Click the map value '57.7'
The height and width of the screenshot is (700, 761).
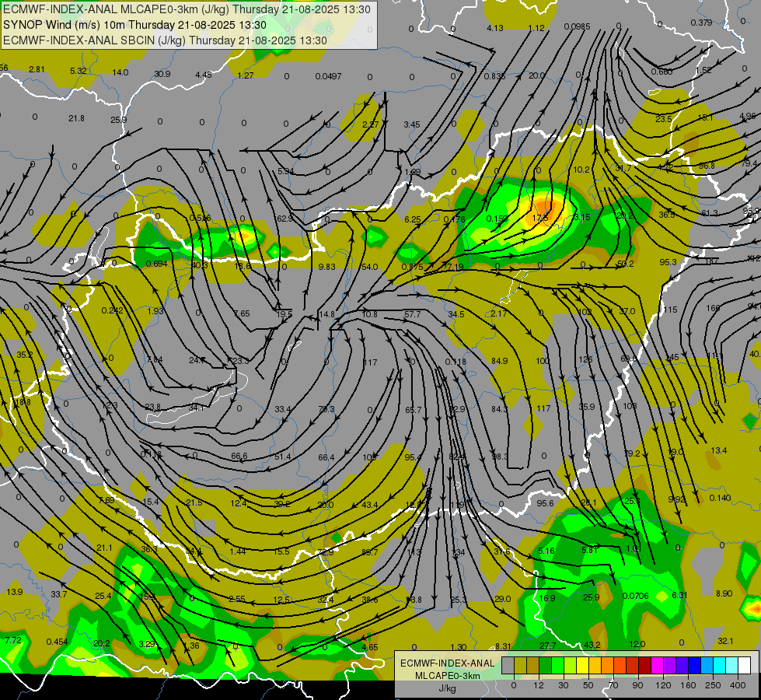click(x=412, y=314)
